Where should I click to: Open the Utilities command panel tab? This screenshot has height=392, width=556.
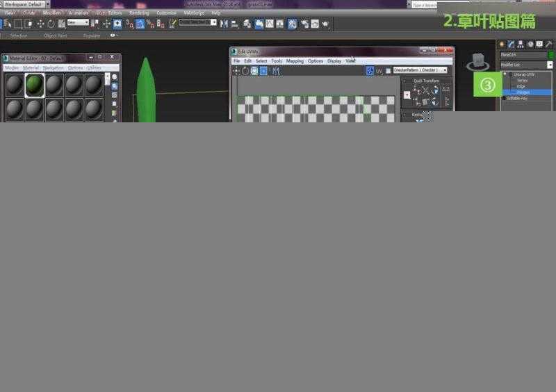[x=549, y=44]
